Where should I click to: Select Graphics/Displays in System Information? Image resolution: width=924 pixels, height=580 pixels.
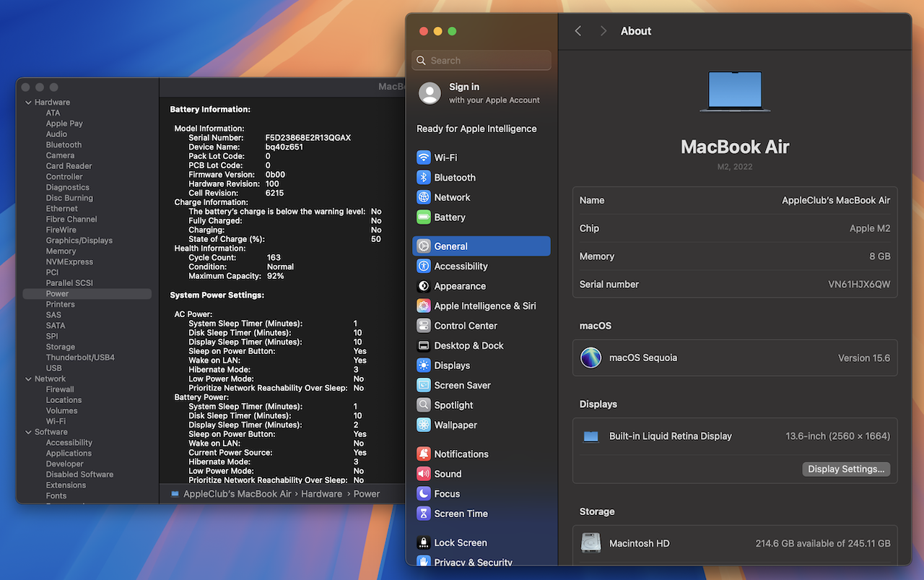pos(79,241)
